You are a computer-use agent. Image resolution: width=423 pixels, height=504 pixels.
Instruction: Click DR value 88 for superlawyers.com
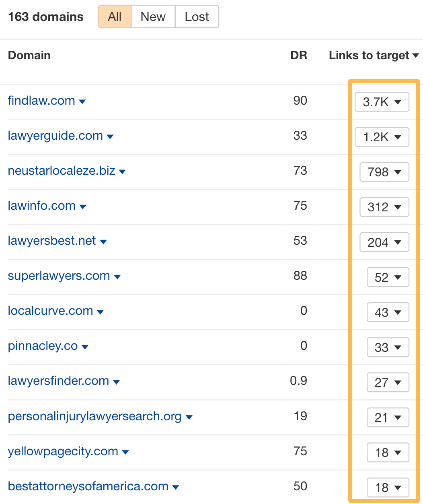coord(300,276)
